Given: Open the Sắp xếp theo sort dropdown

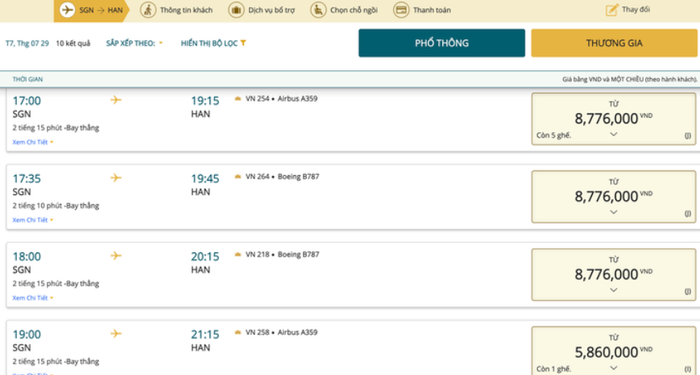Looking at the screenshot, I should [x=134, y=43].
